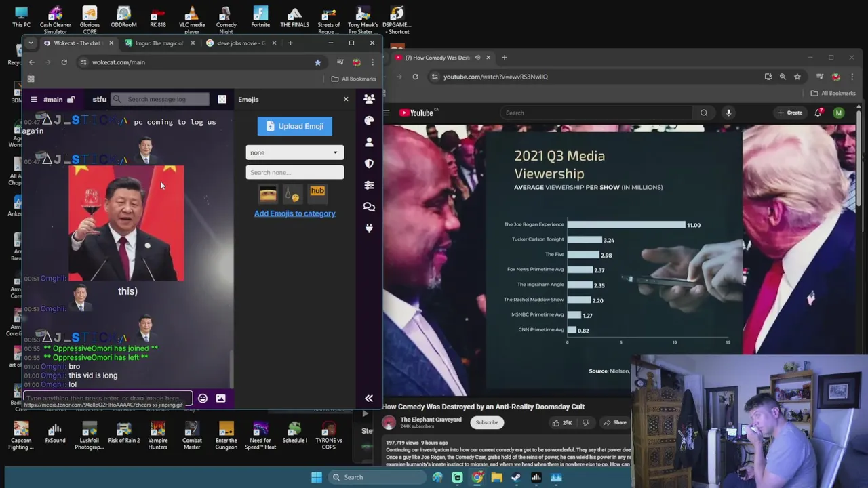Click the lock icon next to #main
The width and height of the screenshot is (868, 488).
[x=71, y=100]
